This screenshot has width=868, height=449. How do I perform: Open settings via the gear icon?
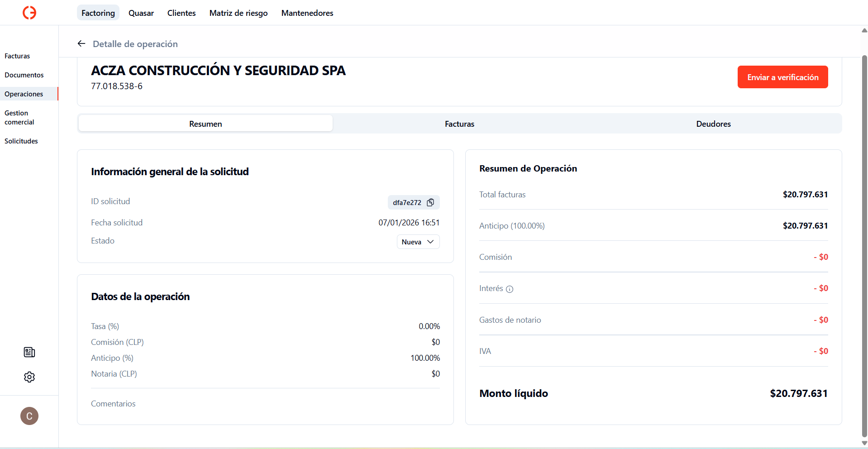click(x=29, y=377)
